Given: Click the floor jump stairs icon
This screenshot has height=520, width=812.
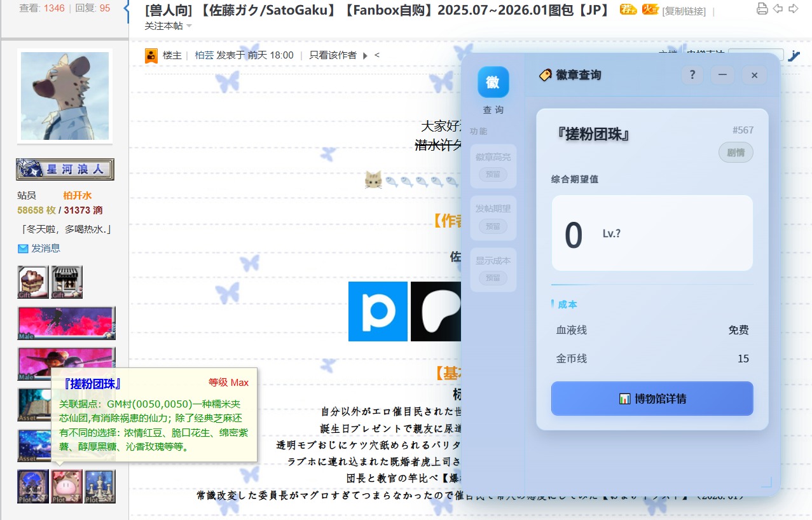Looking at the screenshot, I should tap(794, 56).
